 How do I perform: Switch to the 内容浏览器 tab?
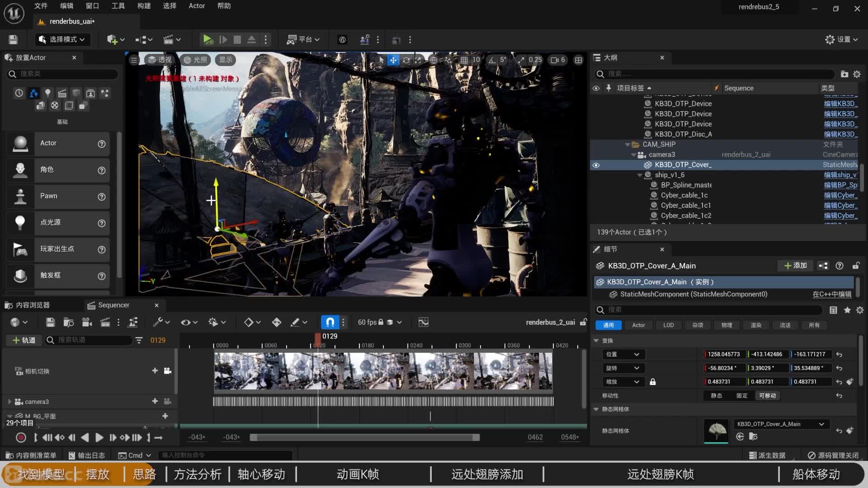click(x=28, y=305)
